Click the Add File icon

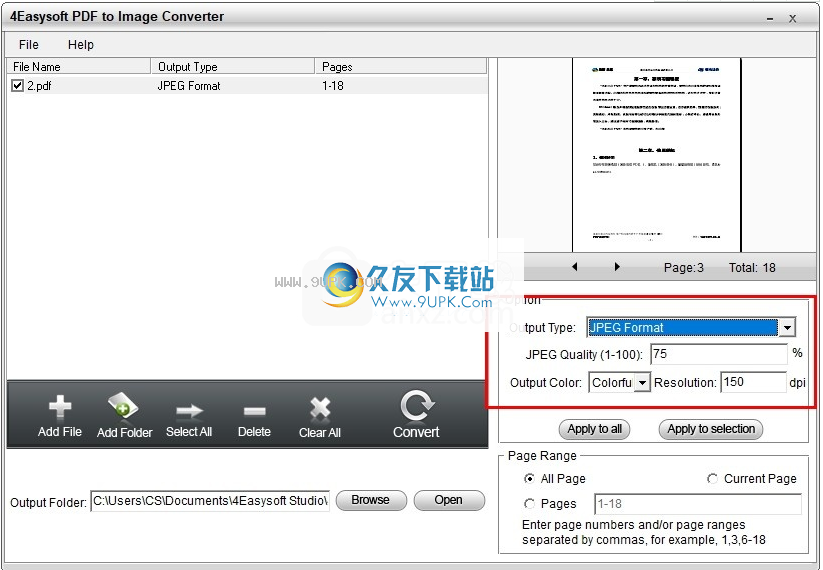[x=60, y=407]
